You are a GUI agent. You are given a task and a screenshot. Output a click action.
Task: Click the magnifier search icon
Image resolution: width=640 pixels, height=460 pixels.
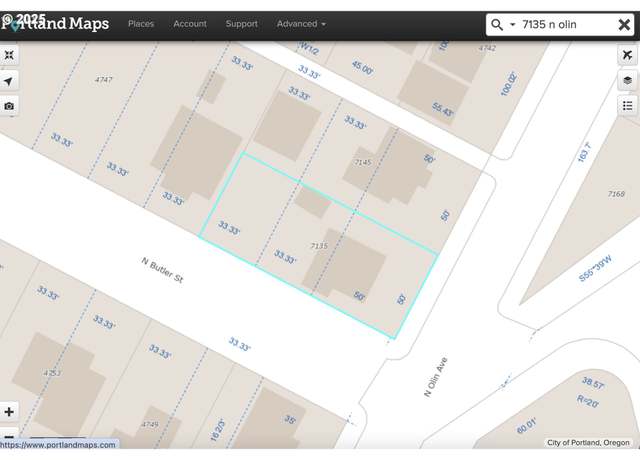click(x=497, y=24)
